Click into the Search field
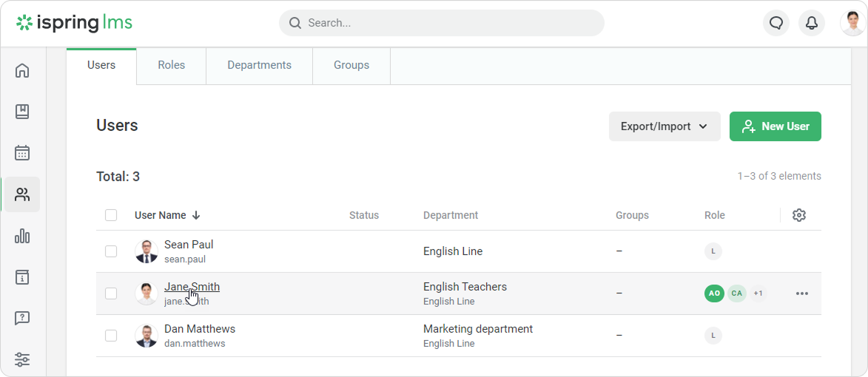The width and height of the screenshot is (868, 377). (444, 23)
